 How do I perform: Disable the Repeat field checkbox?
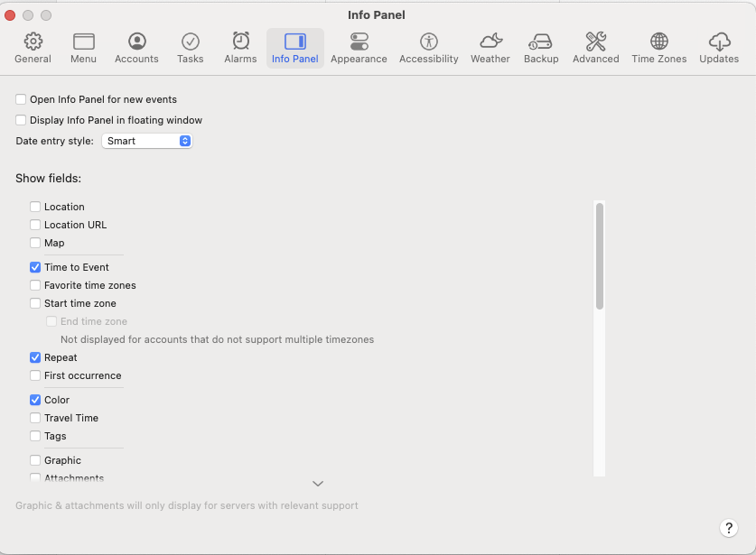point(34,357)
